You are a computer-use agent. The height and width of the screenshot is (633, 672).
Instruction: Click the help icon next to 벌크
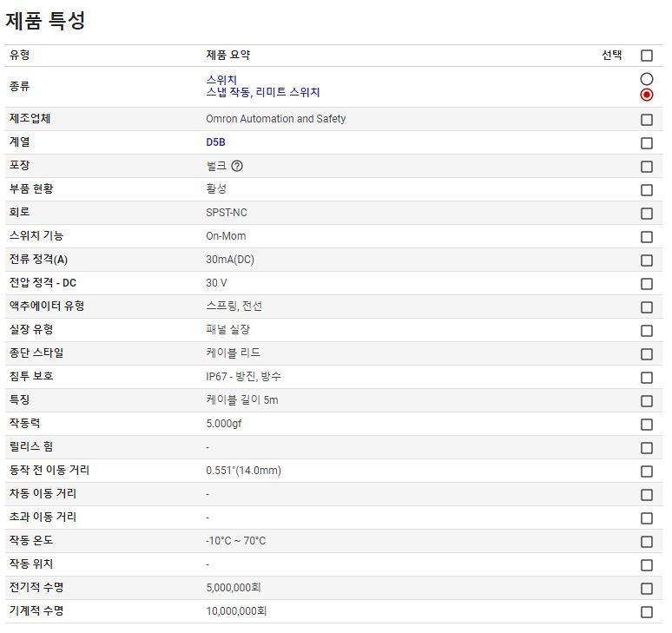coord(237,166)
